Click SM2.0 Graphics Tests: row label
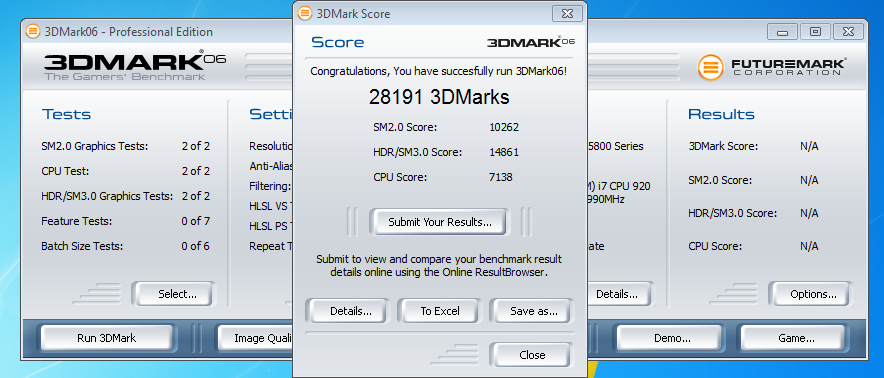 pos(95,146)
